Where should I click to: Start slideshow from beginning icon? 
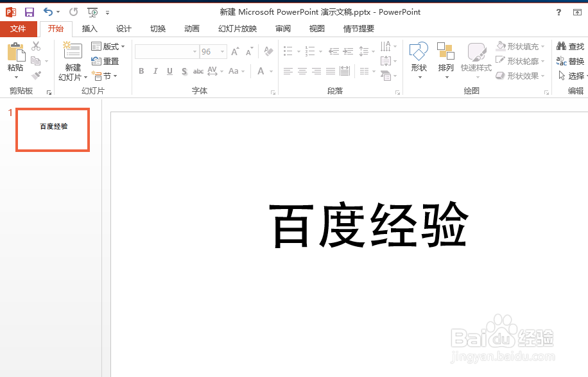click(x=92, y=12)
